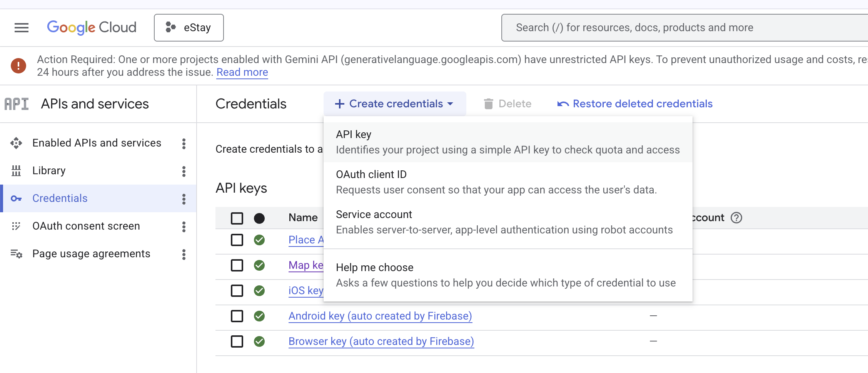868x373 pixels.
Task: Open Android key (auto created by Firebase)
Action: point(380,316)
